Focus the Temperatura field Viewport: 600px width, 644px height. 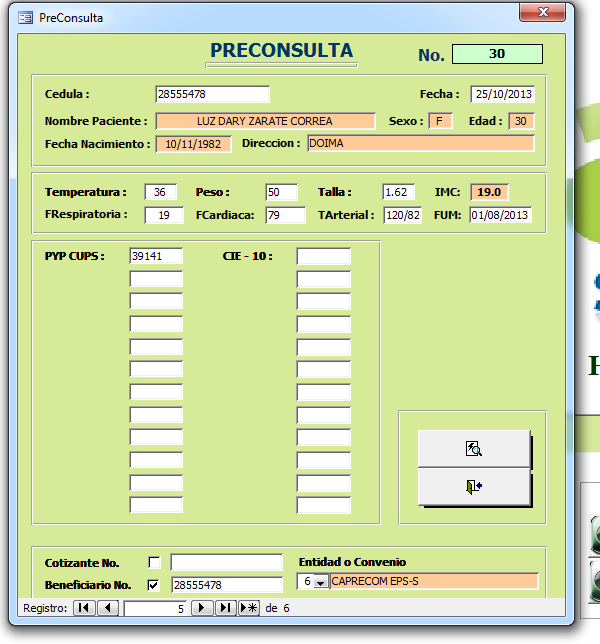[x=160, y=192]
